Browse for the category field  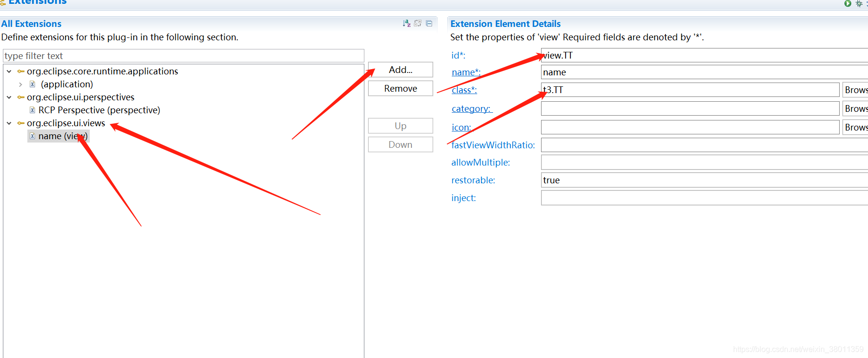[856, 108]
